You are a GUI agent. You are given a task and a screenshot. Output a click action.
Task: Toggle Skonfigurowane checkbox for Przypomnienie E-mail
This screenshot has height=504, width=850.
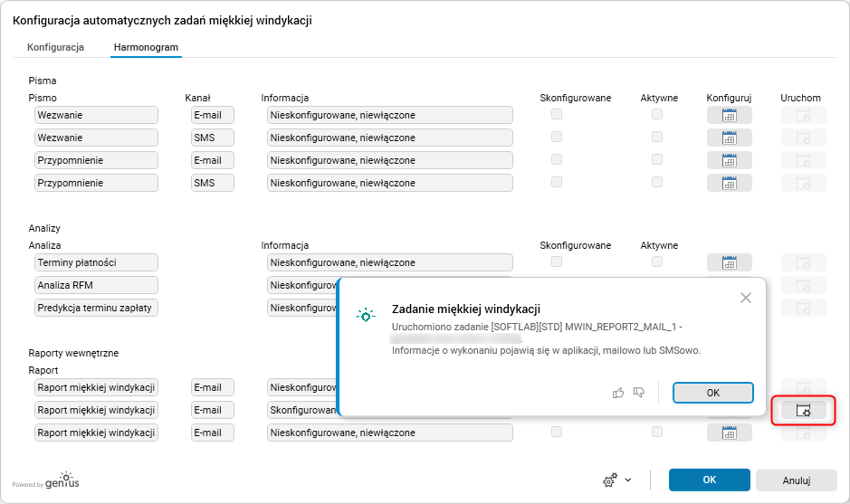click(557, 159)
